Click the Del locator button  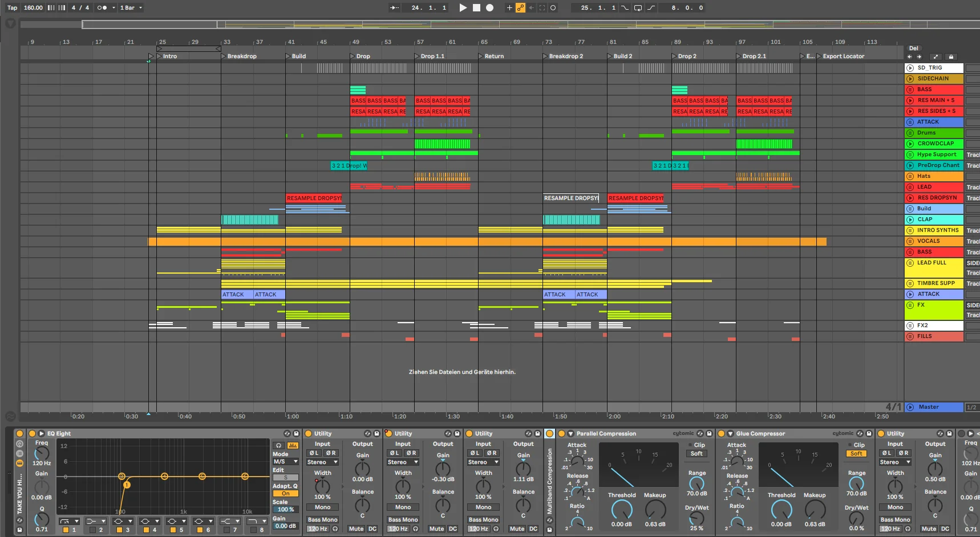click(x=914, y=48)
